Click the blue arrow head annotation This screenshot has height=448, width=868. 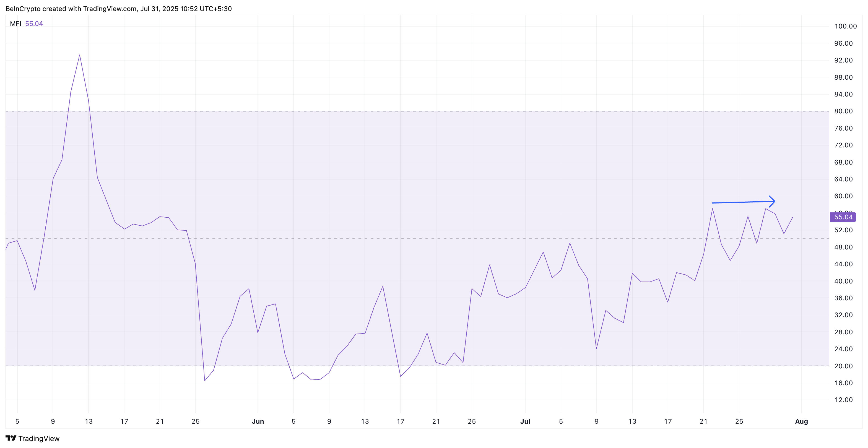773,201
